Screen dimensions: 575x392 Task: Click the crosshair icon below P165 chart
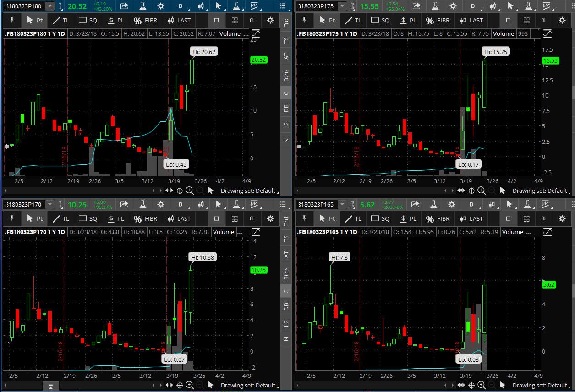tap(472, 385)
